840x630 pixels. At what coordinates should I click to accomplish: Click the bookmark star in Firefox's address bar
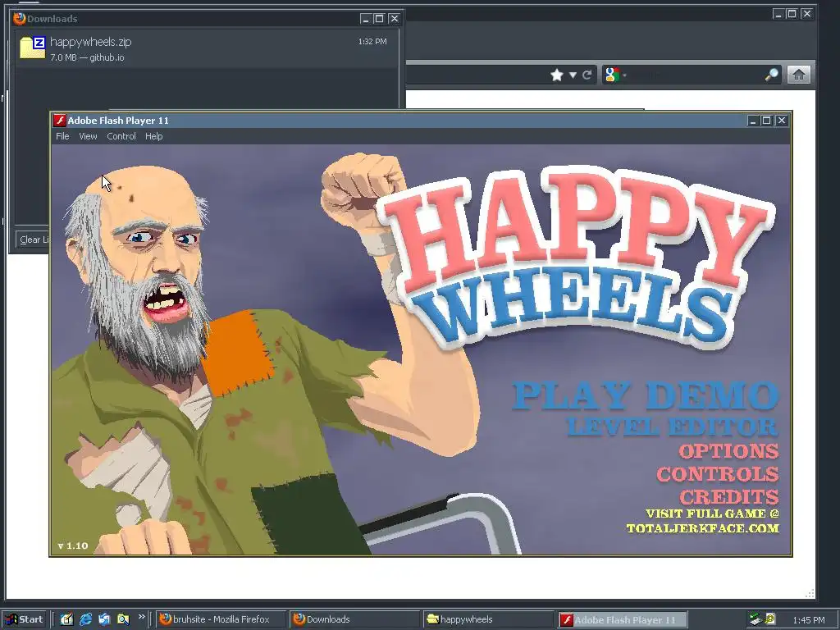(x=557, y=75)
